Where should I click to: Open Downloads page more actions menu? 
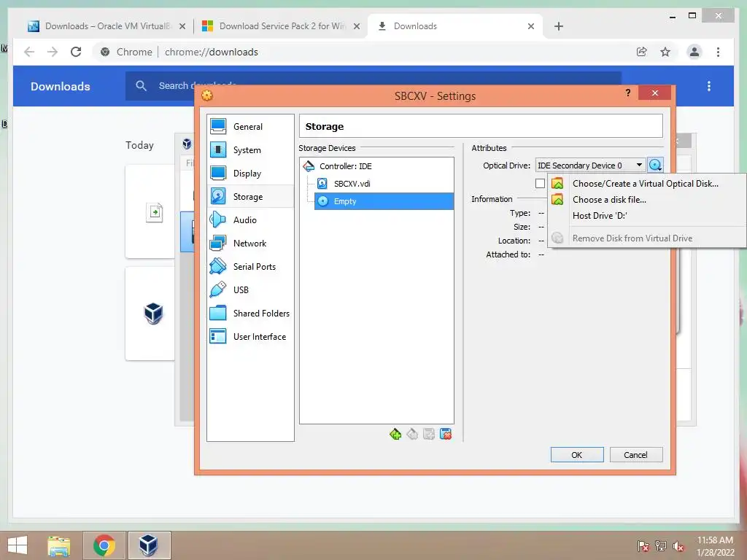pyautogui.click(x=709, y=86)
